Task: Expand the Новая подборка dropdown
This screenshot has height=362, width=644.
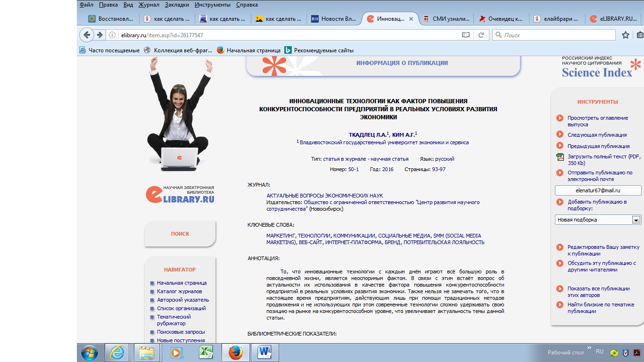Action: [636, 220]
